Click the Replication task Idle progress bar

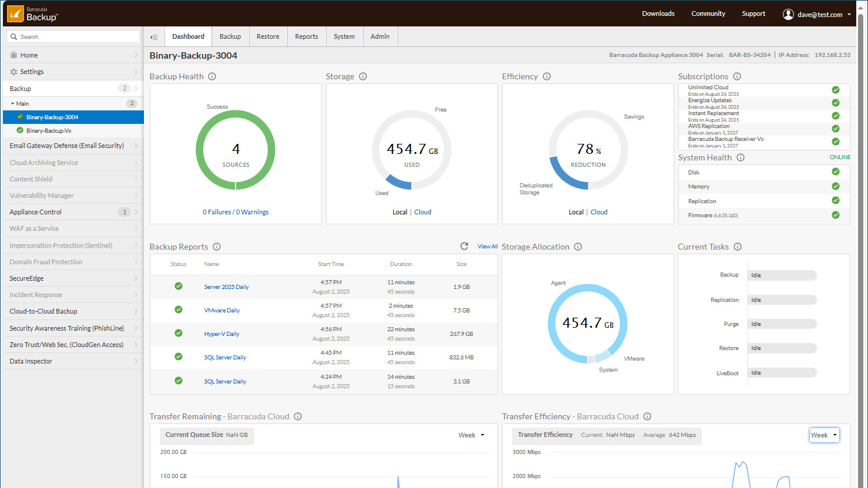coord(782,300)
